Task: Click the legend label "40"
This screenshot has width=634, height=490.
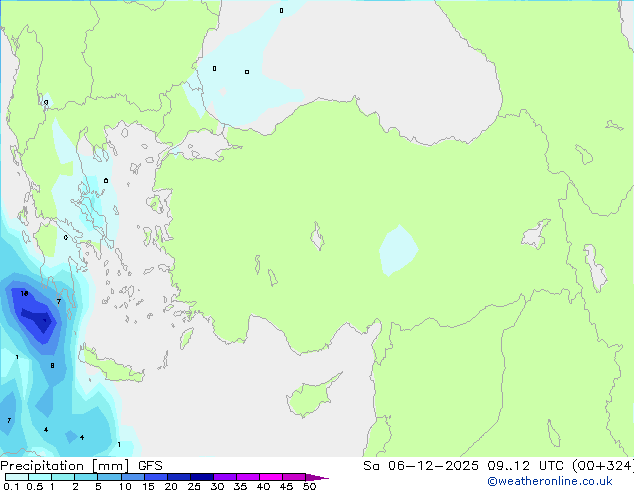Action: 263,486
